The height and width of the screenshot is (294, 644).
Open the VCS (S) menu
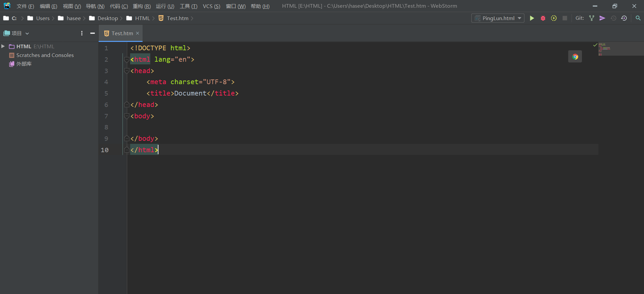(211, 6)
